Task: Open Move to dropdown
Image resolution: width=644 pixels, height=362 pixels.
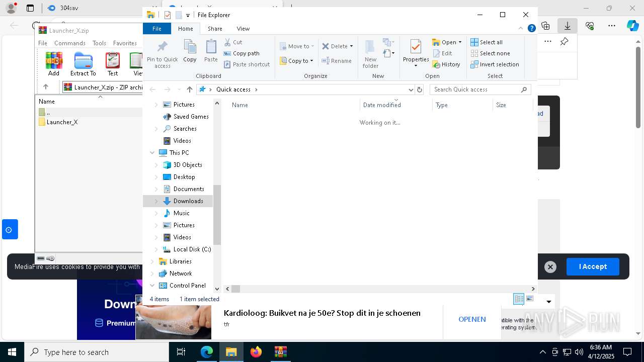Action: coord(296,46)
